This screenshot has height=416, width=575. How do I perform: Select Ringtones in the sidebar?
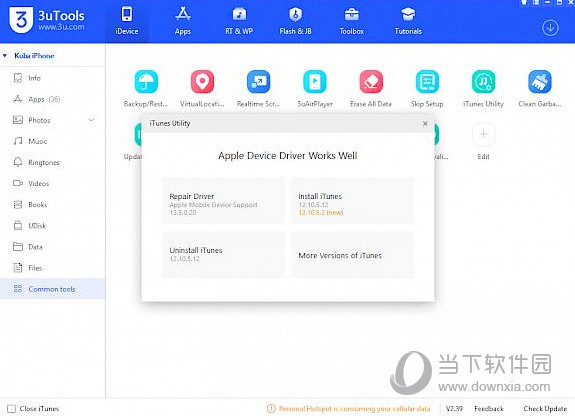[52, 162]
